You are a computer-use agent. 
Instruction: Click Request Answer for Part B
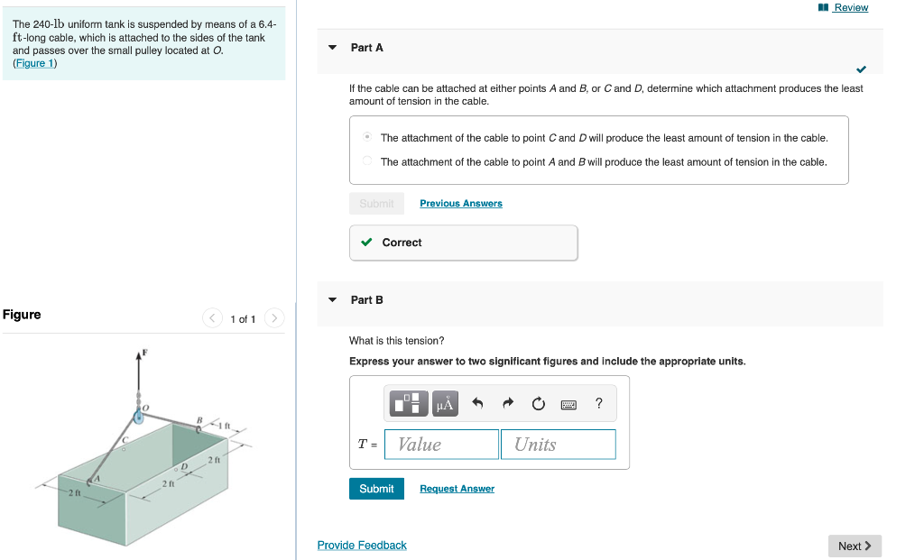pos(457,488)
